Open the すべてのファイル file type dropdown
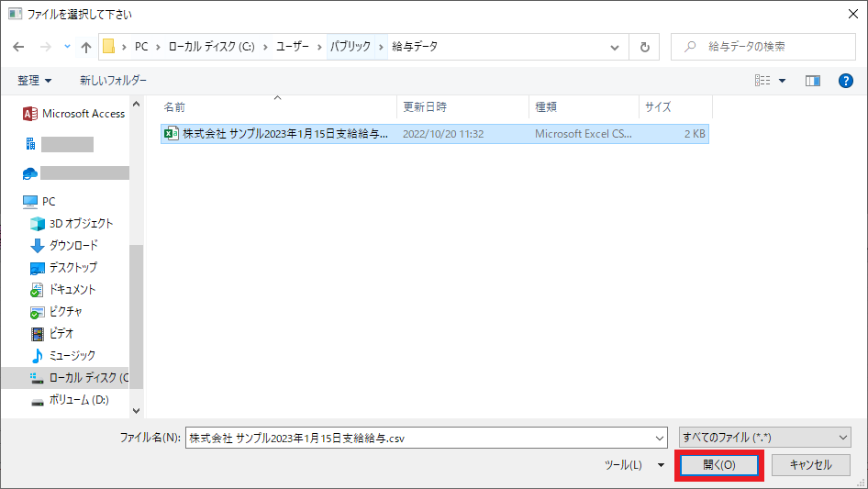This screenshot has height=489, width=868. [x=764, y=438]
